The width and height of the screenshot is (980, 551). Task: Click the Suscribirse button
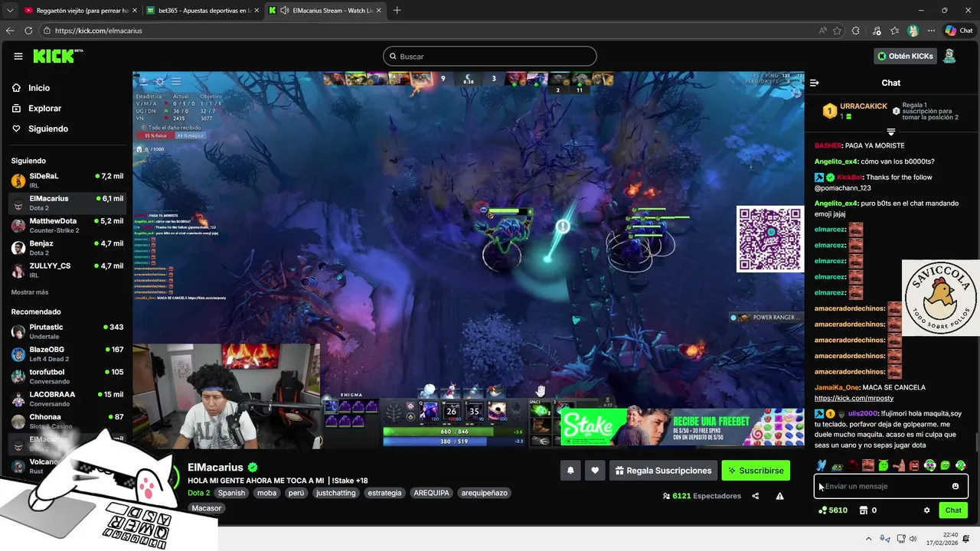756,471
